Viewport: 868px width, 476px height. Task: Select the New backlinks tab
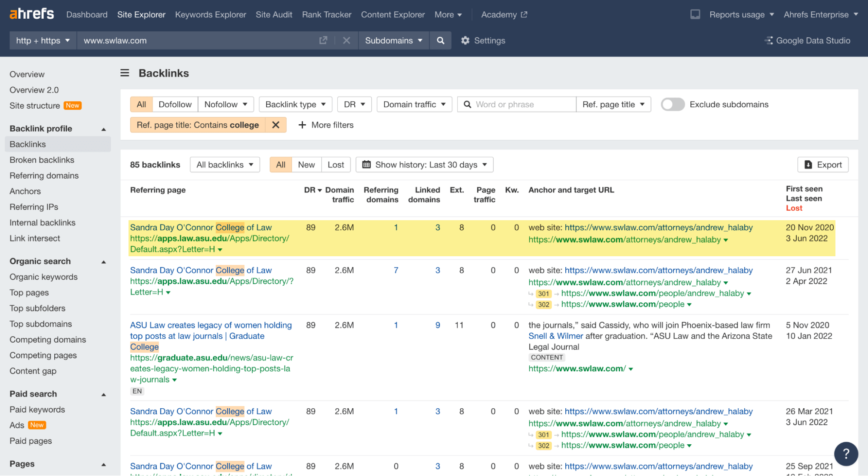pyautogui.click(x=306, y=164)
